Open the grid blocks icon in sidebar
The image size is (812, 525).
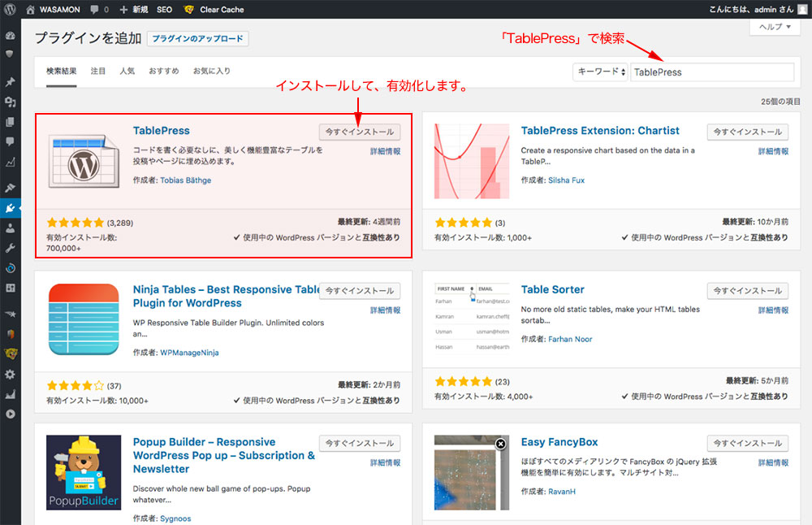click(10, 289)
